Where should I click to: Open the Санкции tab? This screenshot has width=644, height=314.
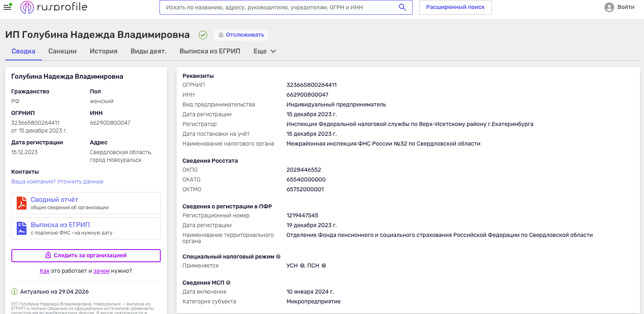(x=62, y=51)
